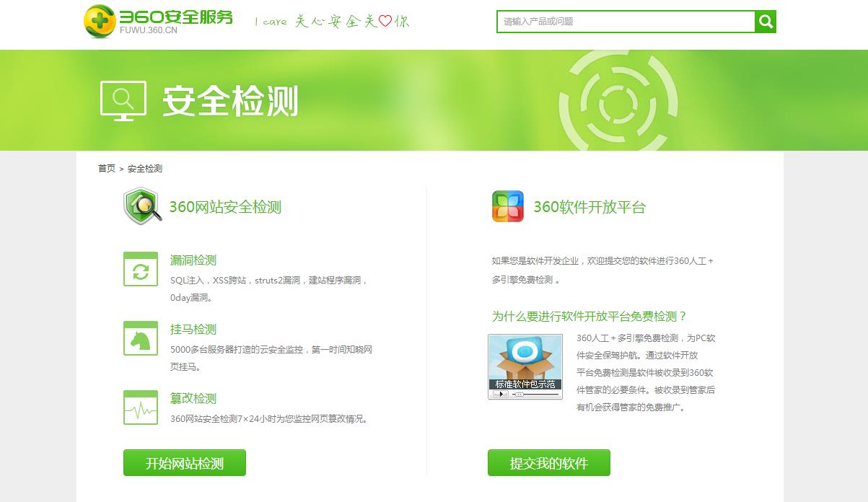This screenshot has width=868, height=502.
Task: Click play control under the video thumbnail
Action: 500,395
